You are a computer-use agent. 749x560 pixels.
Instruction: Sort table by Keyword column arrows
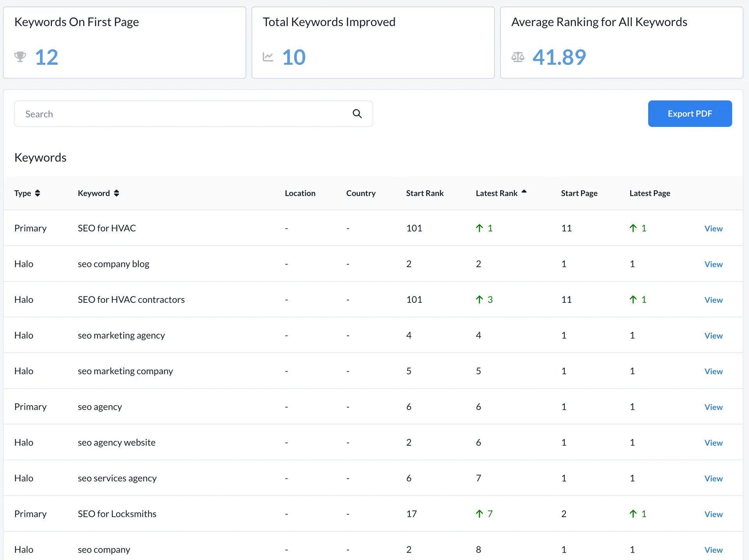pos(116,193)
